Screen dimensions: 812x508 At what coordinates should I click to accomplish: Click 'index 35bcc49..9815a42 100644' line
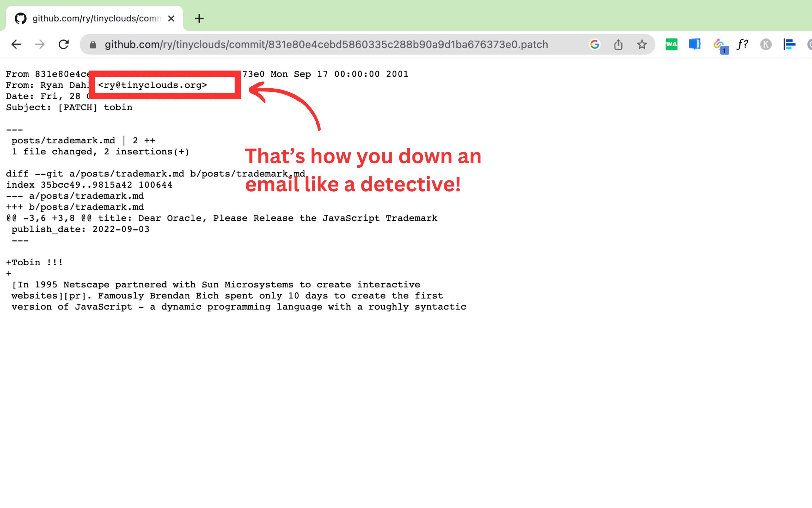point(89,185)
